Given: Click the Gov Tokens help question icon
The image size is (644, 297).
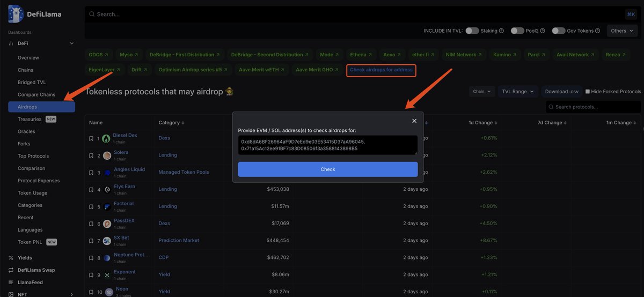Looking at the screenshot, I should (x=598, y=31).
